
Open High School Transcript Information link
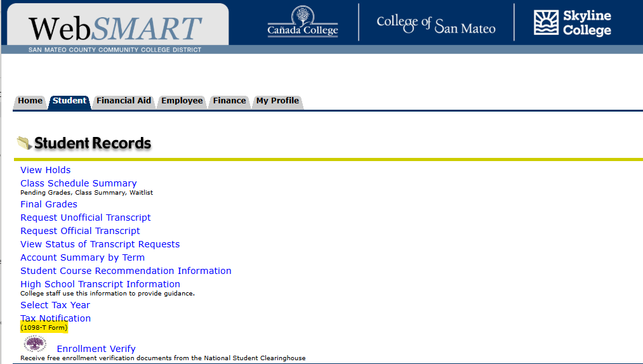click(x=100, y=284)
